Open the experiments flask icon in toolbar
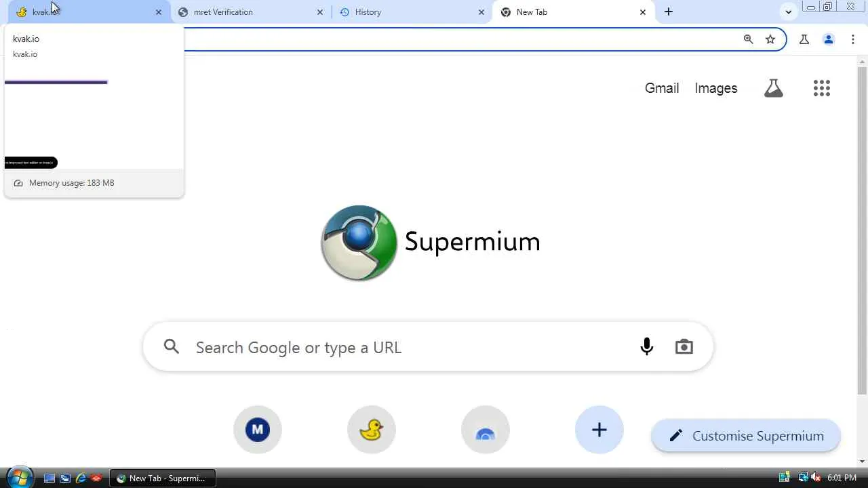 804,39
